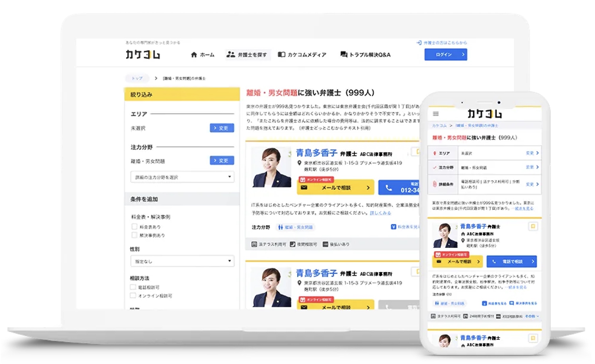This screenshot has width=595, height=364.
Task: Click the カケコム logo on desktop header
Action: tap(143, 54)
